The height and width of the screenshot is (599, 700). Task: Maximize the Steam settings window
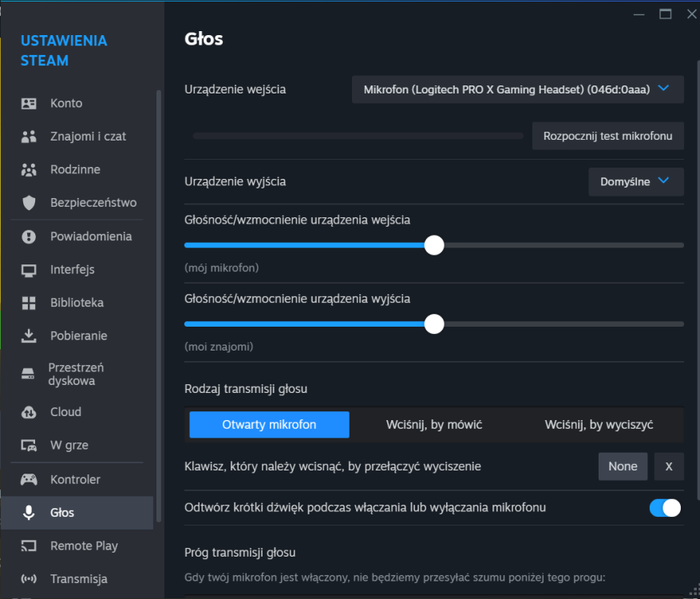point(665,14)
